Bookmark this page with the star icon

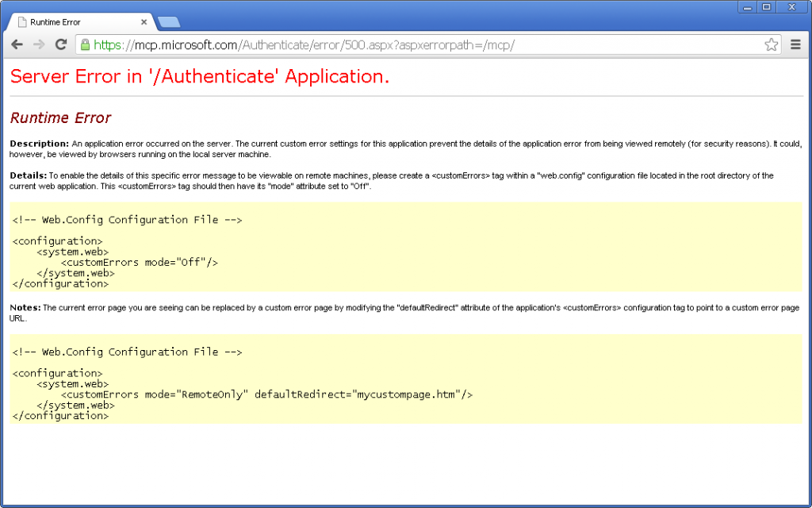pos(771,44)
